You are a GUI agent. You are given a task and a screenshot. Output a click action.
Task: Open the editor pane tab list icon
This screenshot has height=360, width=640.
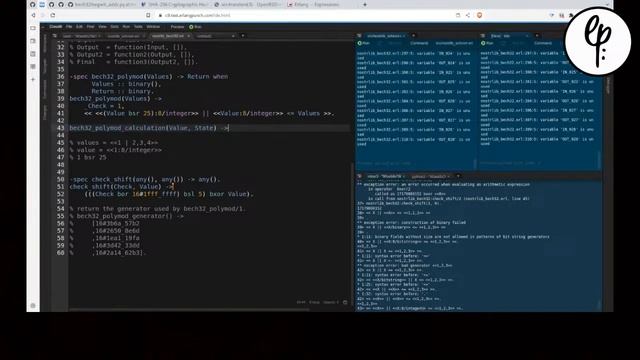(x=54, y=36)
